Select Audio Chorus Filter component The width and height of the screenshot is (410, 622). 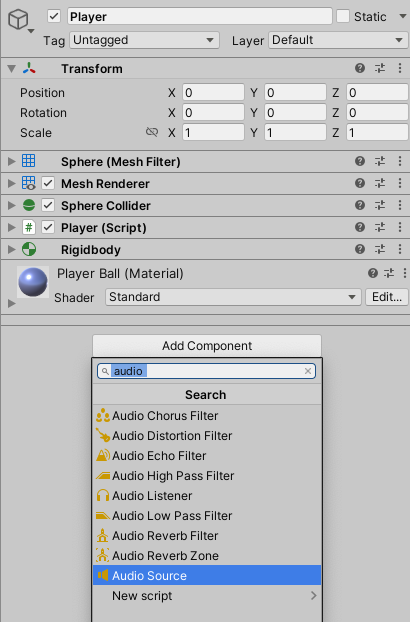pyautogui.click(x=207, y=415)
